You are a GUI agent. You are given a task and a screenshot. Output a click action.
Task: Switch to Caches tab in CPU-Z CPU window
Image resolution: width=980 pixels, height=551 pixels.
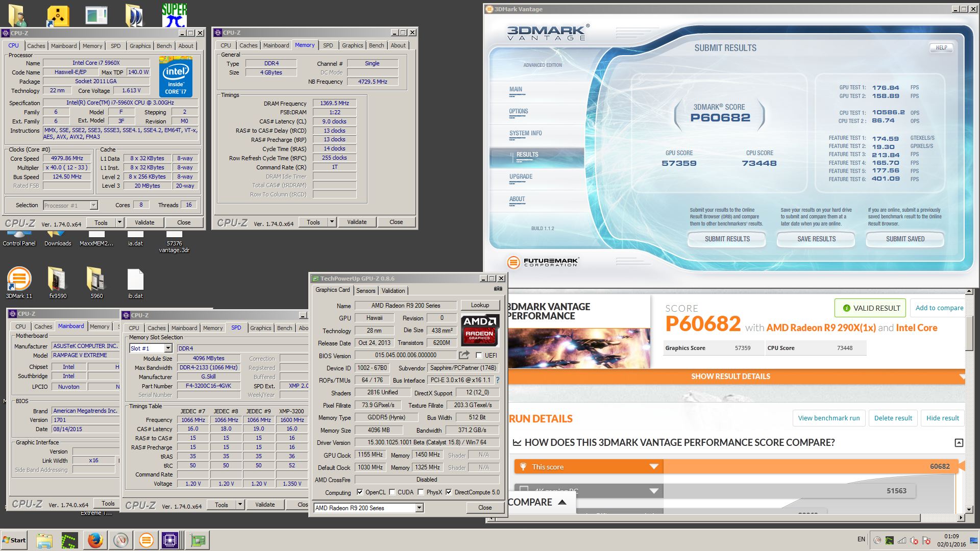[x=36, y=45]
